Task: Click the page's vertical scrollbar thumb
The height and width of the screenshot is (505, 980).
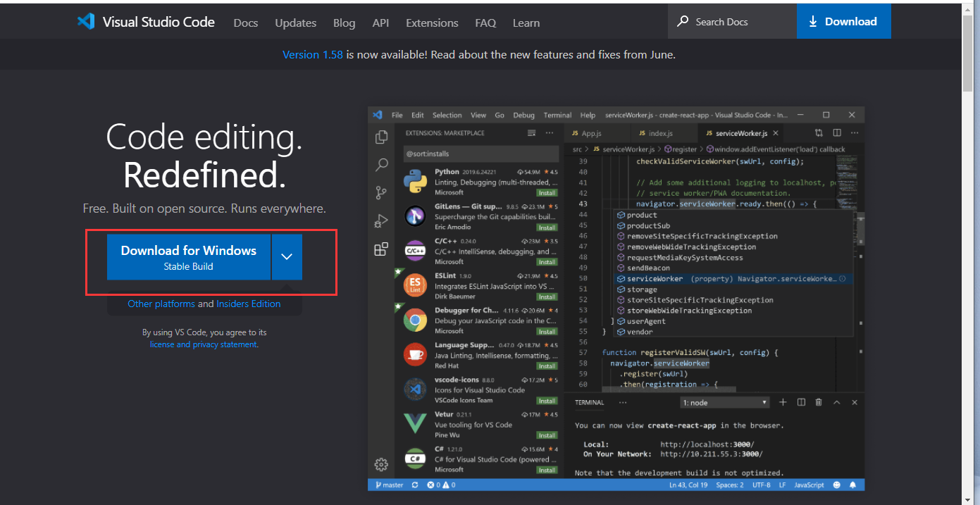Action: [x=969, y=53]
